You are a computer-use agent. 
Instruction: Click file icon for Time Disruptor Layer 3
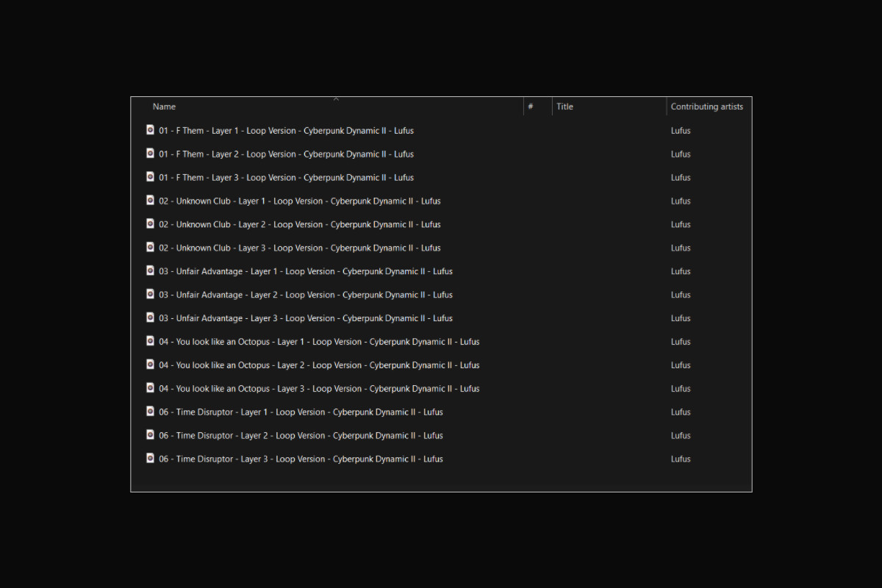pyautogui.click(x=150, y=459)
